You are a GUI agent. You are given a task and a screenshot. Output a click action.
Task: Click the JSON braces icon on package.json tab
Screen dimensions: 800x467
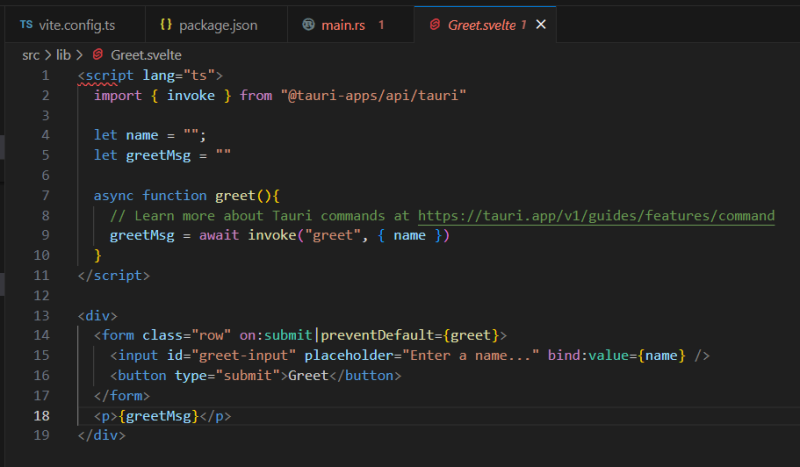click(166, 24)
